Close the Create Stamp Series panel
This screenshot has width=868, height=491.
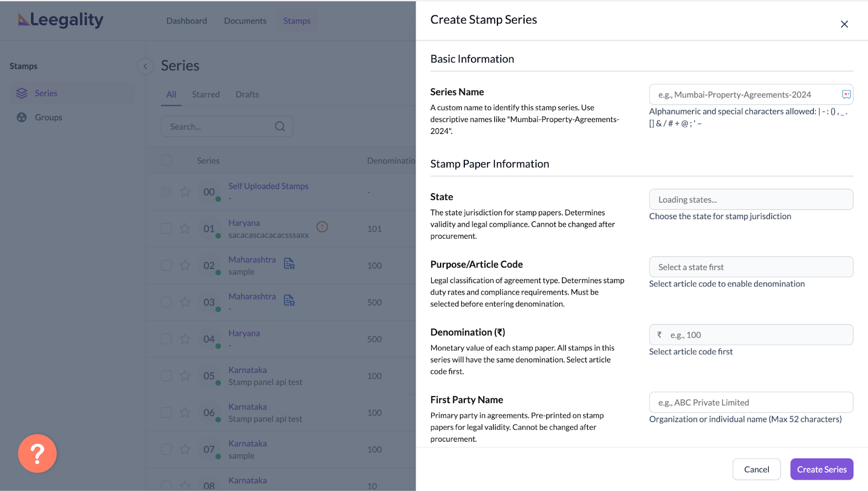(x=844, y=24)
